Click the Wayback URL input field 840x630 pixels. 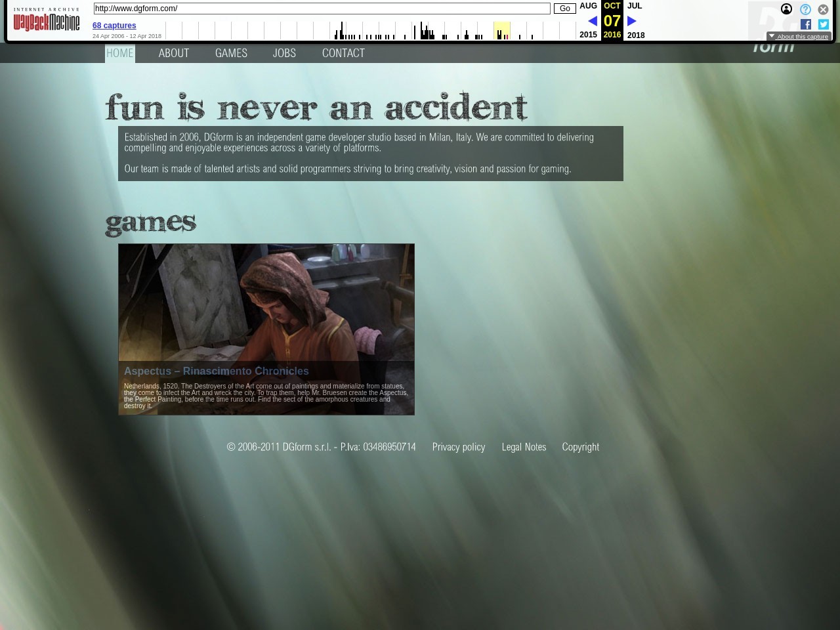pos(322,9)
